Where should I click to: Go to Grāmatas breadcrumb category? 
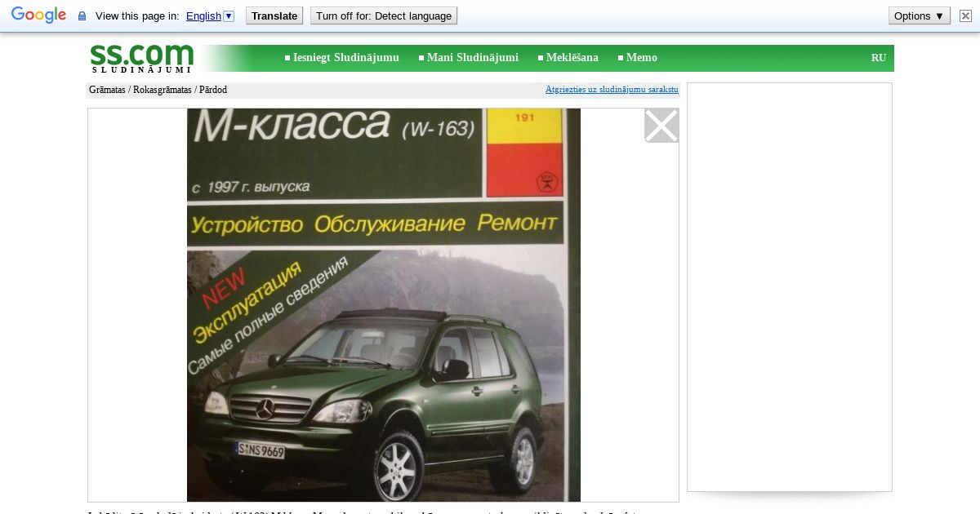pyautogui.click(x=107, y=90)
